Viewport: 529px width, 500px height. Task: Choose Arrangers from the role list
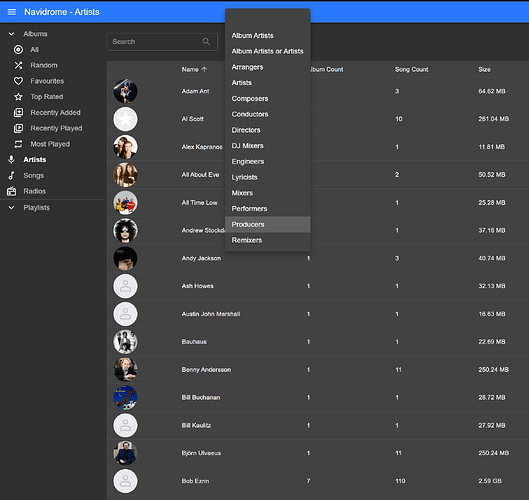coord(268,67)
